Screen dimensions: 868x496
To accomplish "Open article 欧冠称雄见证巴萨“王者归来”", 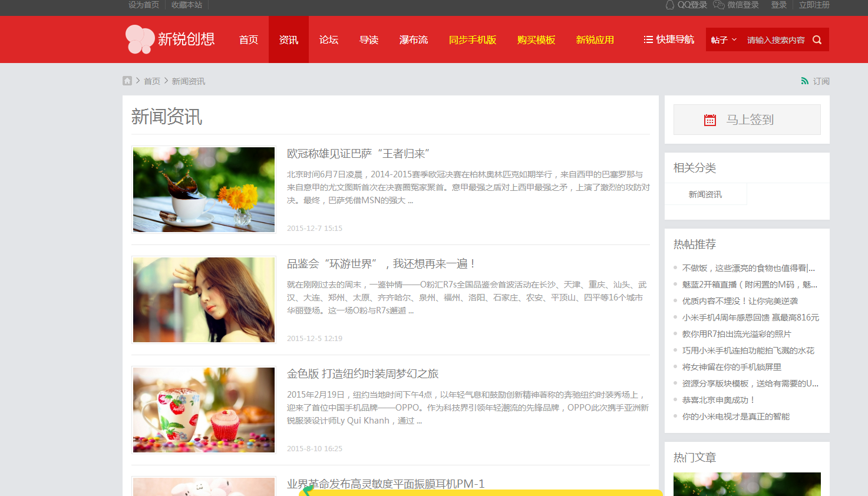I will coord(358,154).
